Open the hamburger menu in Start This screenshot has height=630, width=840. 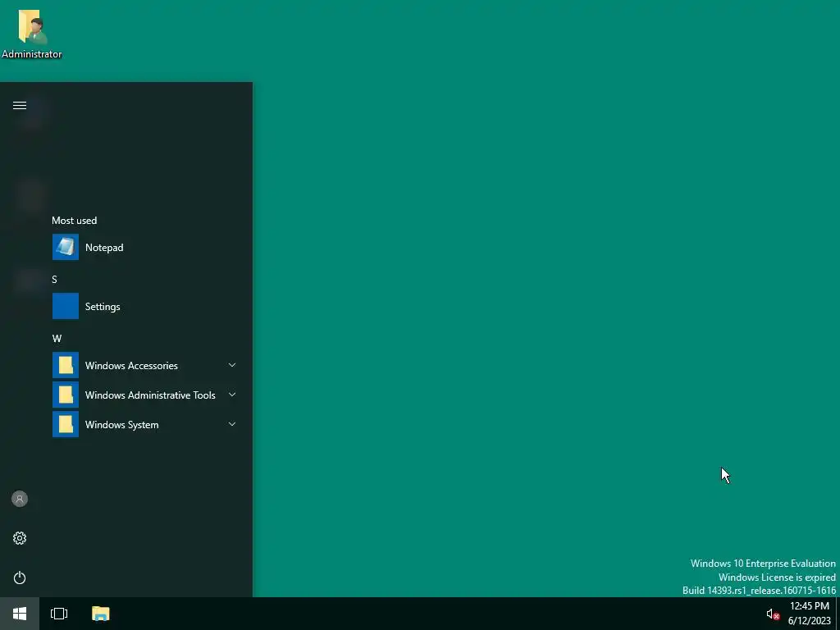pyautogui.click(x=20, y=105)
